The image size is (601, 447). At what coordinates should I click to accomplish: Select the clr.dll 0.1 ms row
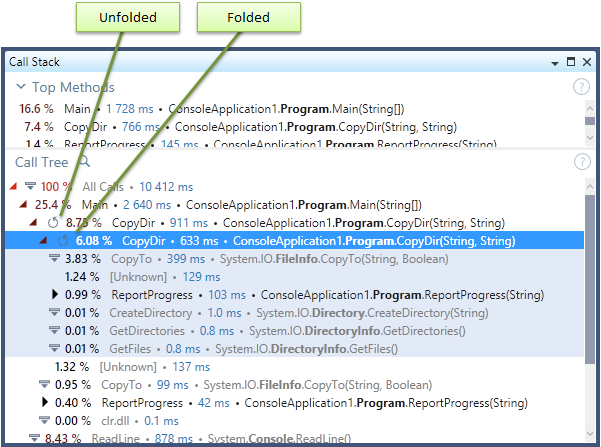294,421
